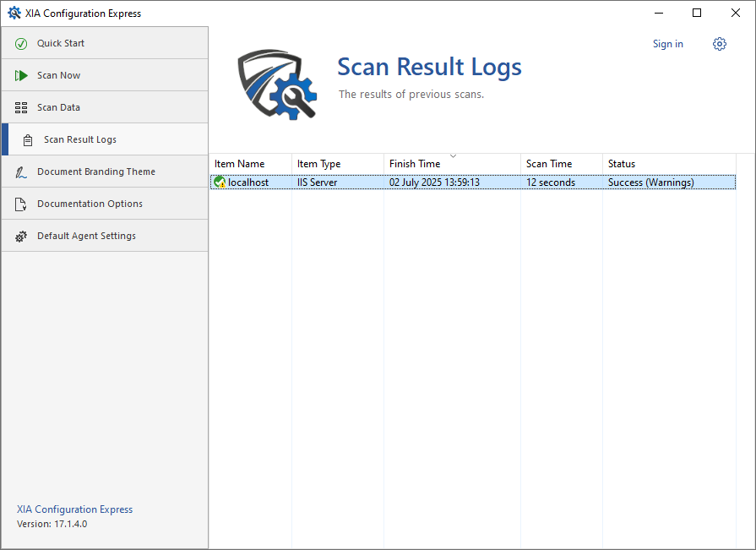Click the Default Agent Settings gears icon
The width and height of the screenshot is (756, 550).
[21, 237]
